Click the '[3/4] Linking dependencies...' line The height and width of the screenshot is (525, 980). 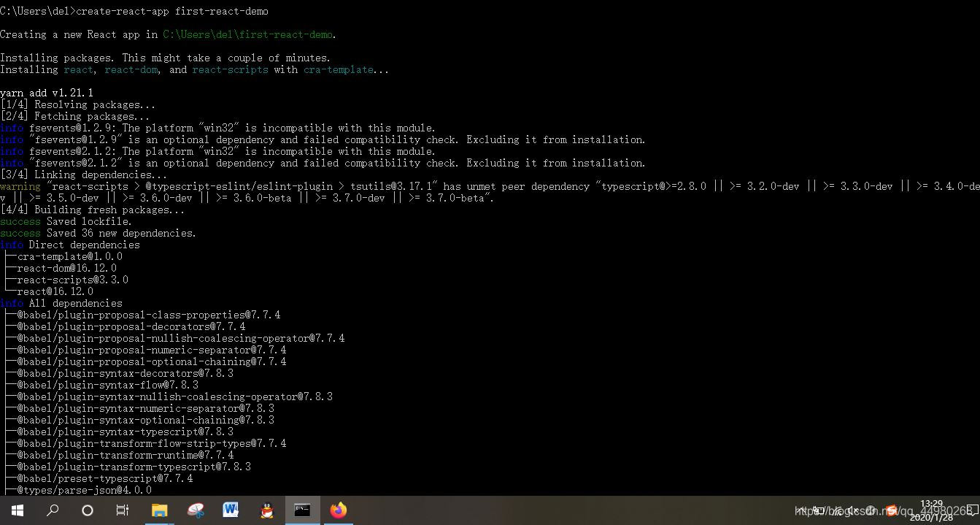[84, 175]
